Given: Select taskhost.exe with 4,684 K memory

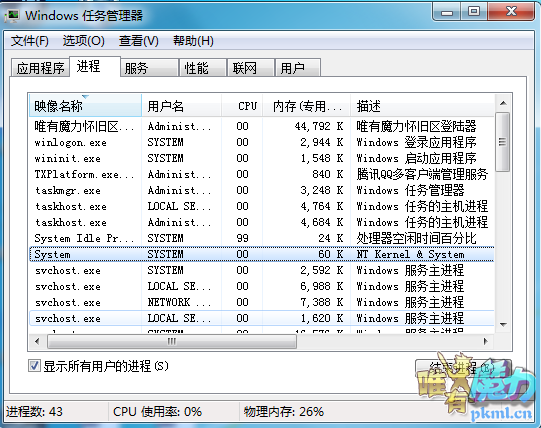Looking at the screenshot, I should pyautogui.click(x=262, y=222).
